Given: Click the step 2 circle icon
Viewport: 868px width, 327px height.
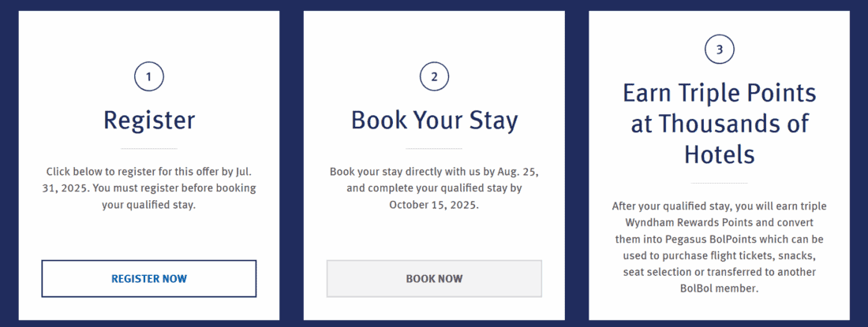Looking at the screenshot, I should coord(434,77).
